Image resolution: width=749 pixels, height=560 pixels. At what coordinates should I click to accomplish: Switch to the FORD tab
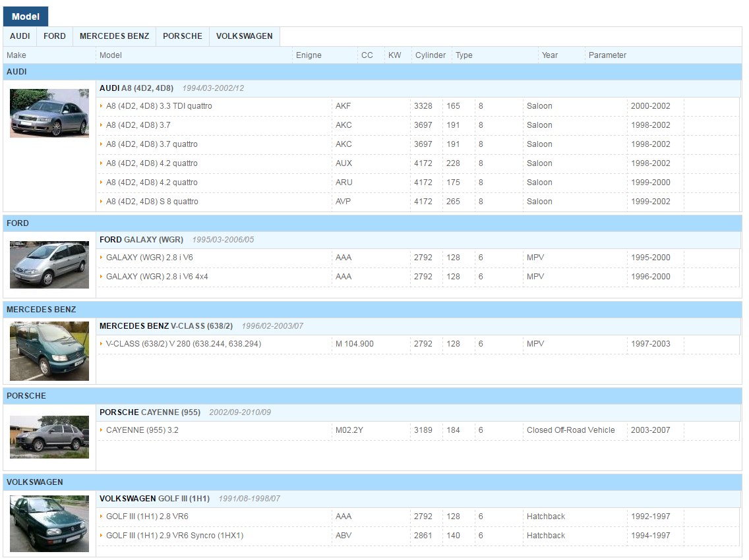coord(55,36)
